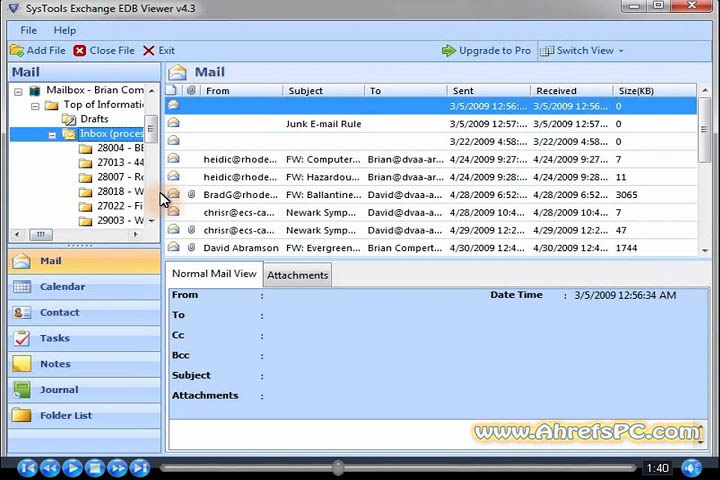Sort by the Size(KB) column header
Viewport: 720px width, 480px height.
(x=655, y=91)
